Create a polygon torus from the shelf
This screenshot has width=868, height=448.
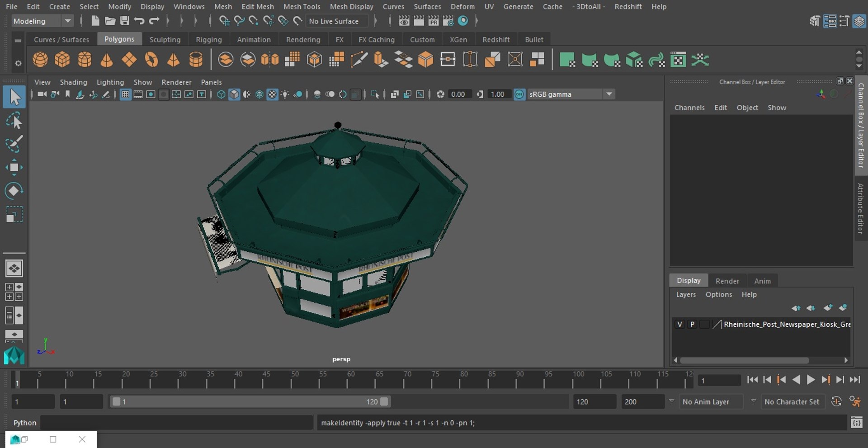(x=151, y=60)
